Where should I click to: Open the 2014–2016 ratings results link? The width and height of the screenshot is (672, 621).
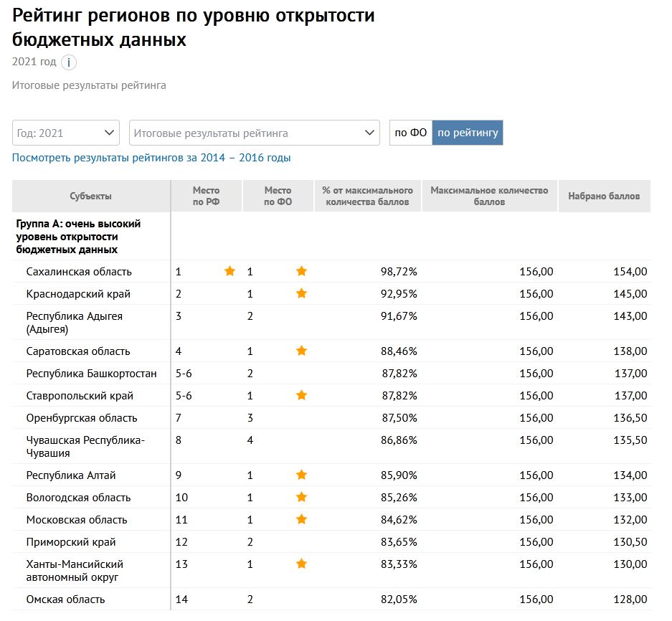151,158
